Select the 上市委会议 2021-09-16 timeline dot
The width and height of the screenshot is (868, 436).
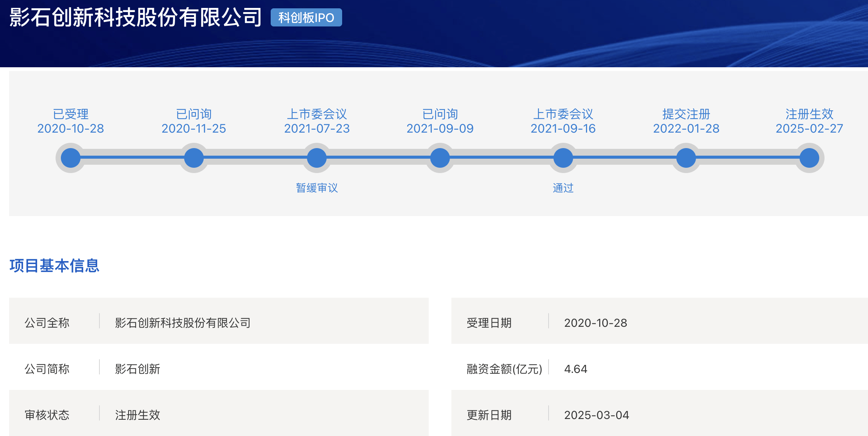(x=563, y=158)
